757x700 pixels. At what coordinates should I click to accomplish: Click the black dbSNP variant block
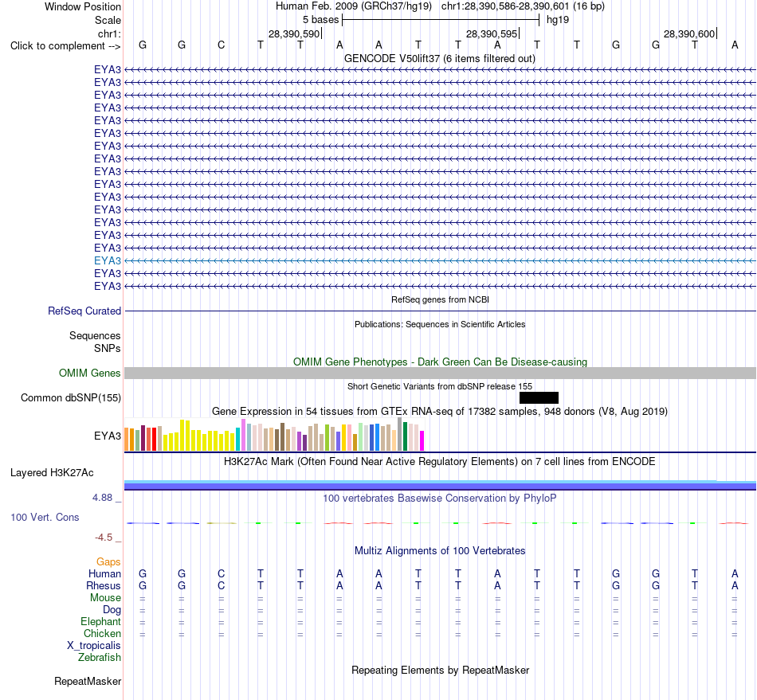pyautogui.click(x=539, y=397)
